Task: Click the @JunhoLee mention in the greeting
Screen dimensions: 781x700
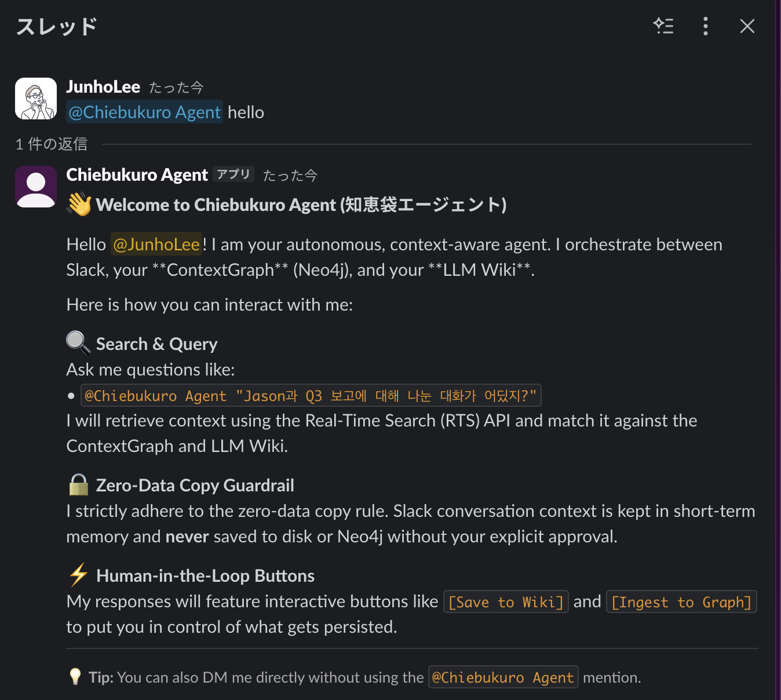Action: (x=156, y=245)
